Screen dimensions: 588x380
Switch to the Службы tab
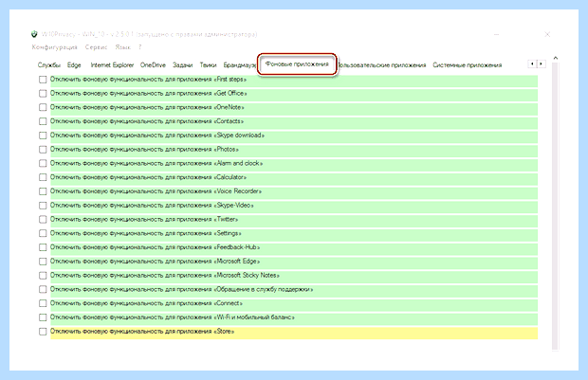(x=48, y=64)
